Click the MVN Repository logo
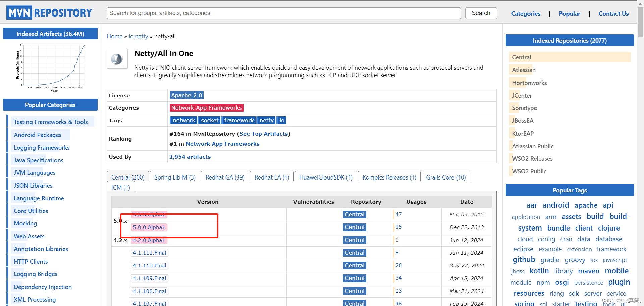The width and height of the screenshot is (644, 306). tap(49, 13)
